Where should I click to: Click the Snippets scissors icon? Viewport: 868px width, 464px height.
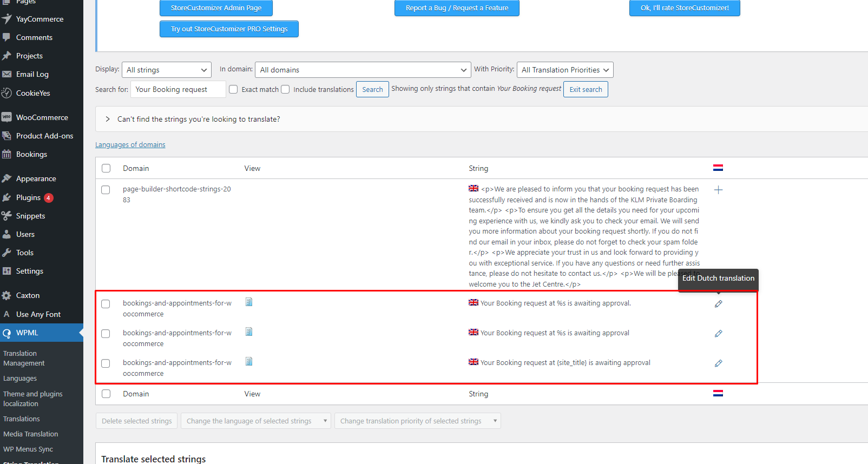(6, 216)
